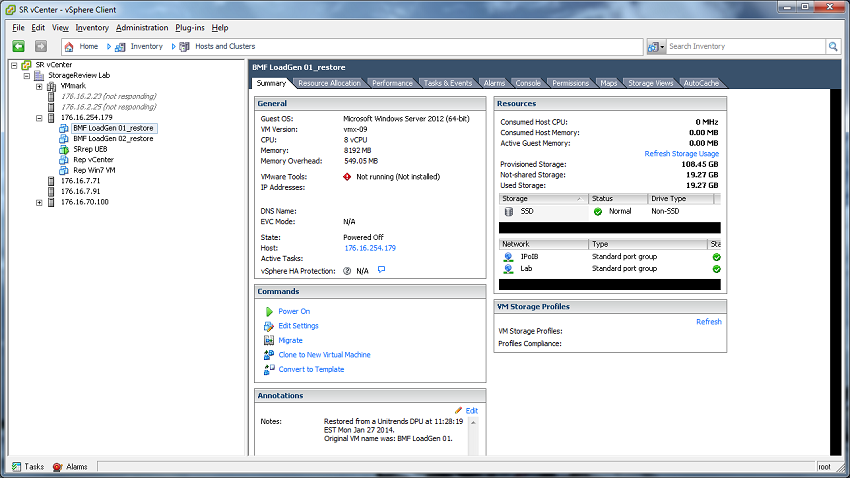Collapse the SR vCenter tree node
This screenshot has height=478, width=850.
click(14, 65)
